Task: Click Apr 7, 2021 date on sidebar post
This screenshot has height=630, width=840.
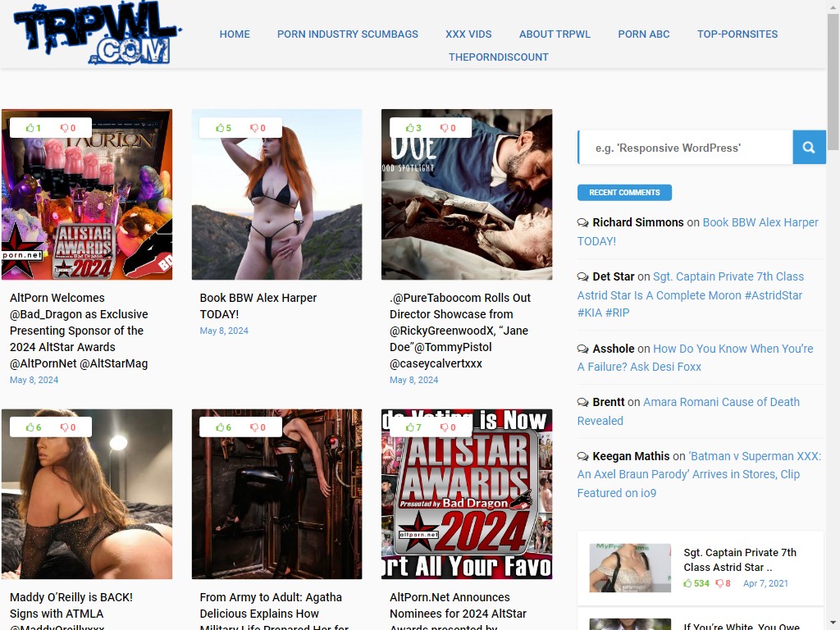Action: click(765, 583)
